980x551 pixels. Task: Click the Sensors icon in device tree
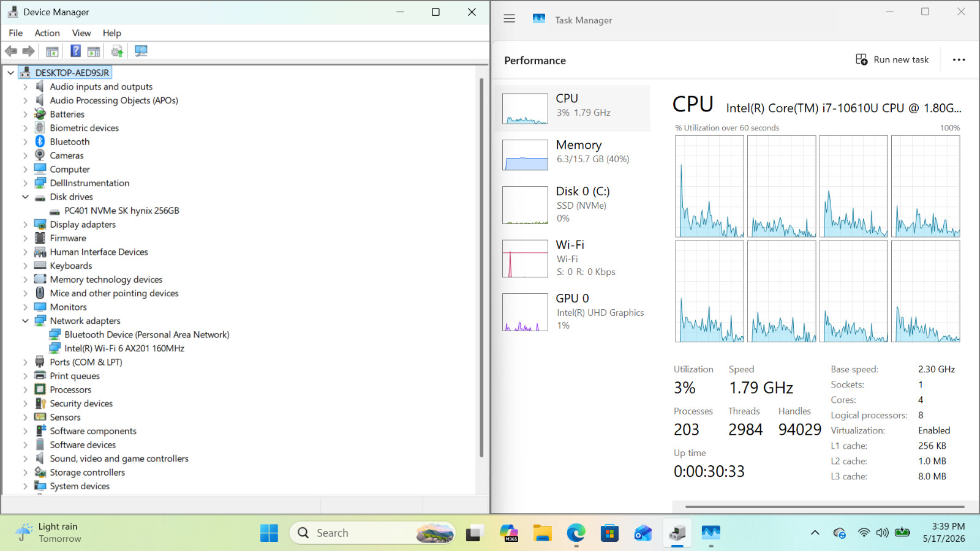coord(40,417)
